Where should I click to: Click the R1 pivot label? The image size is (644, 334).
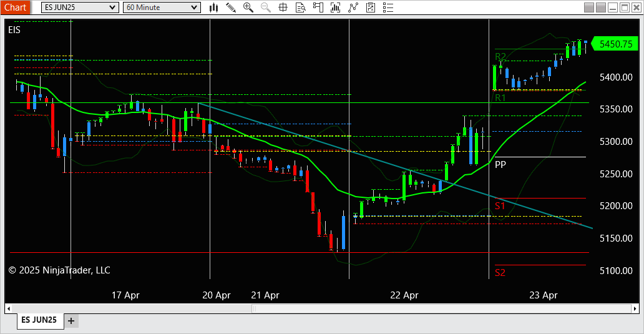[500, 98]
